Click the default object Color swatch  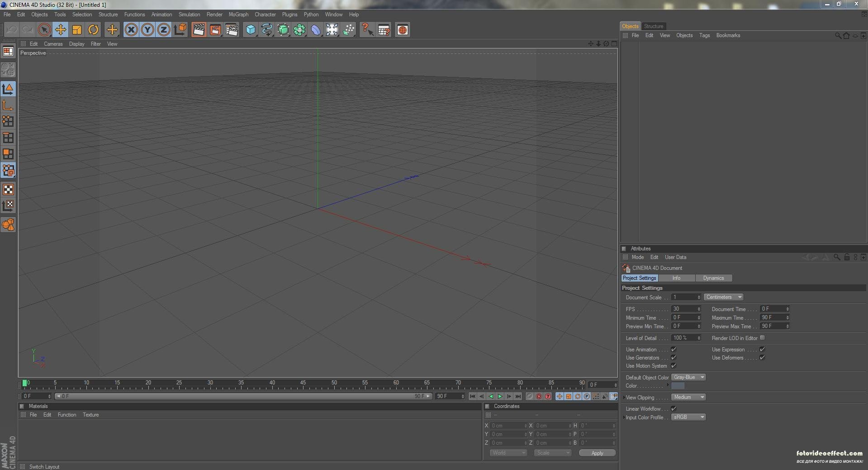pyautogui.click(x=678, y=386)
